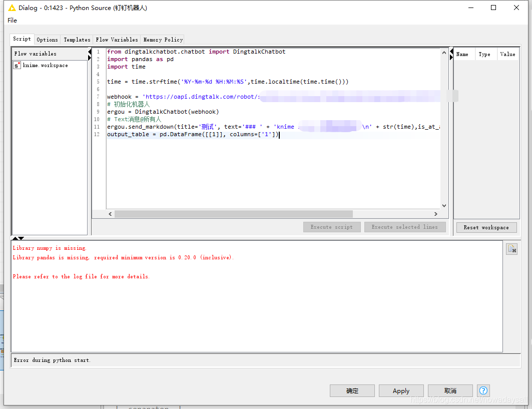Click the Value column header
532x409 pixels.
(x=507, y=54)
